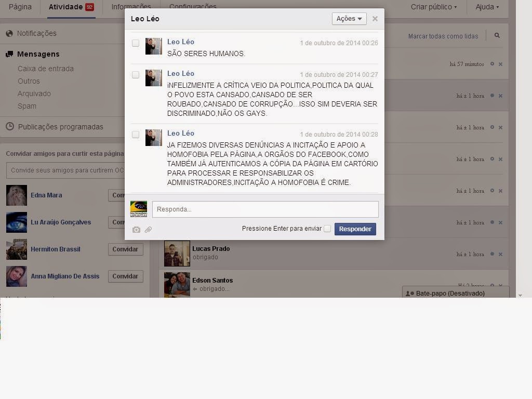Close the Leo Léo message dialog
The height and width of the screenshot is (399, 532).
pyautogui.click(x=375, y=19)
